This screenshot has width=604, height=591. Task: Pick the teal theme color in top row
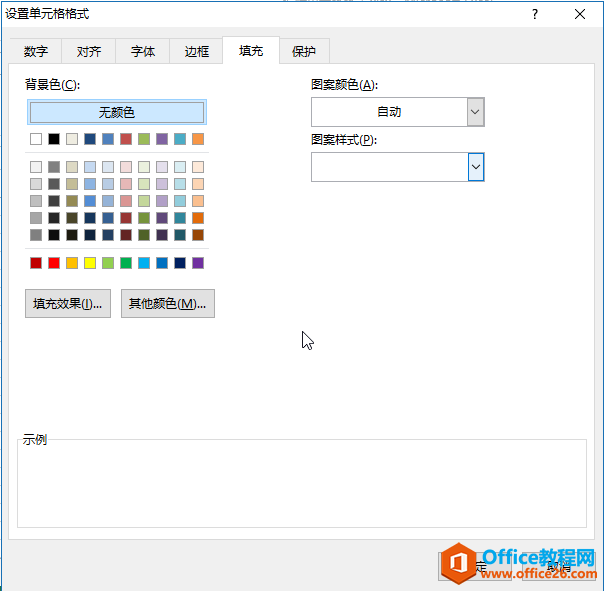(180, 139)
